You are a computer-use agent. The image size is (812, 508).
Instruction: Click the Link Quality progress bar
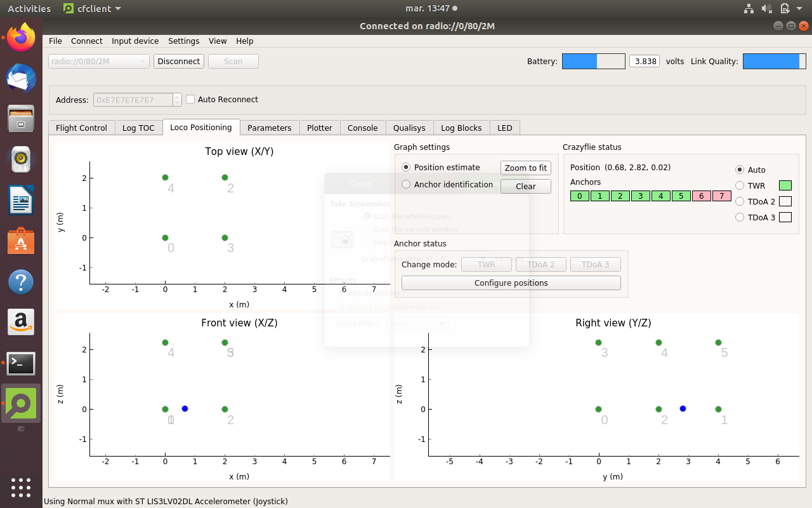coord(774,62)
